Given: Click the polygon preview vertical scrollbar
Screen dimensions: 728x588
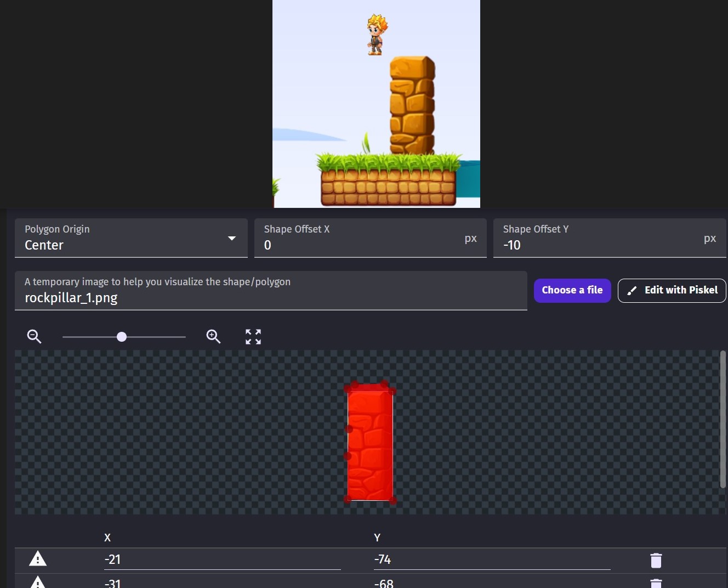Looking at the screenshot, I should pyautogui.click(x=723, y=420).
